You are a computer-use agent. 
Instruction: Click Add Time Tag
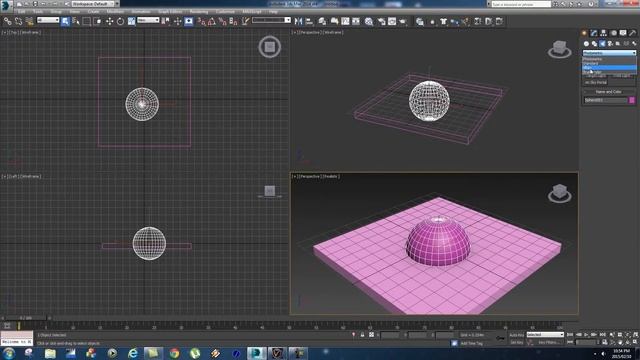pyautogui.click(x=471, y=344)
